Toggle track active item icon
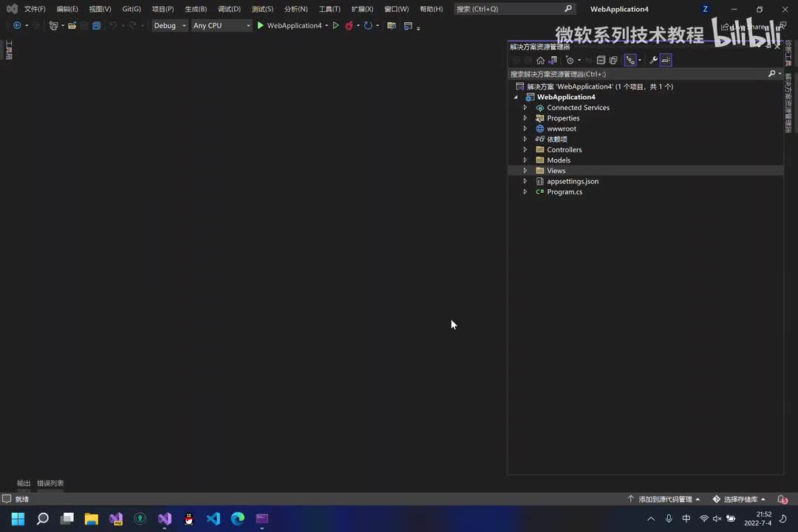This screenshot has height=532, width=798. [630, 60]
